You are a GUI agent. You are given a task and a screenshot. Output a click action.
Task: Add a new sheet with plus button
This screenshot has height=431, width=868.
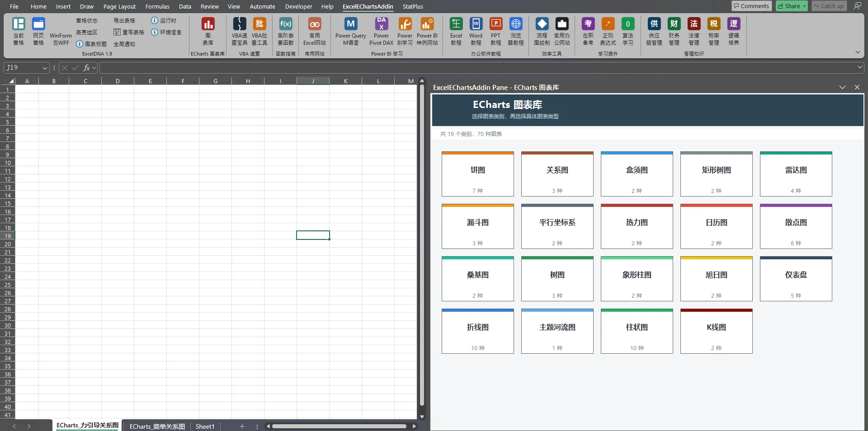[242, 426]
